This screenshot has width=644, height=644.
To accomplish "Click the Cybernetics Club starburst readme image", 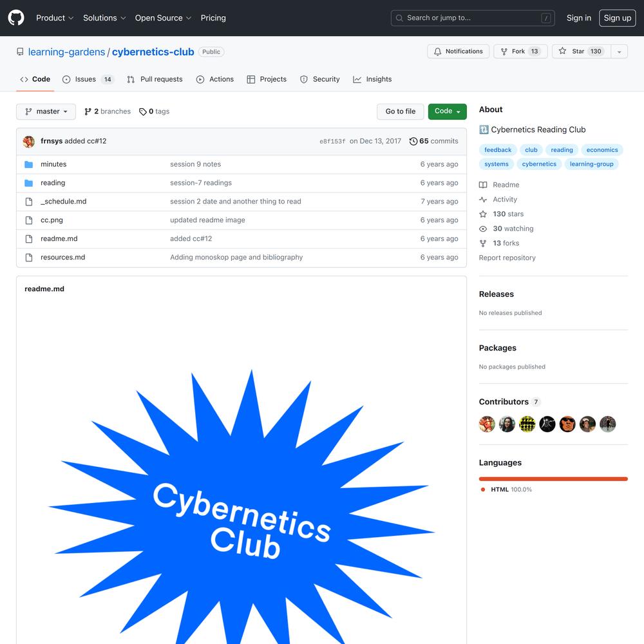I will coord(241,506).
